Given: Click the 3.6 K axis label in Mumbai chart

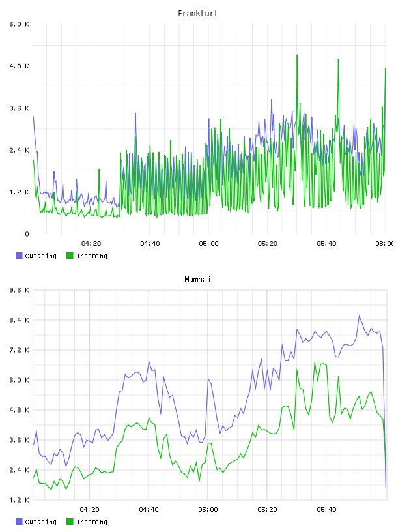Looking at the screenshot, I should click(x=19, y=440).
